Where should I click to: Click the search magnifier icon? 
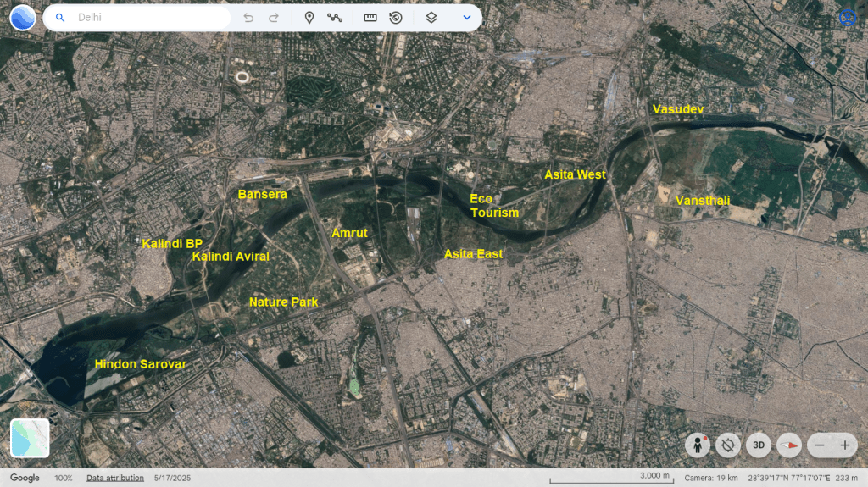pyautogui.click(x=59, y=18)
